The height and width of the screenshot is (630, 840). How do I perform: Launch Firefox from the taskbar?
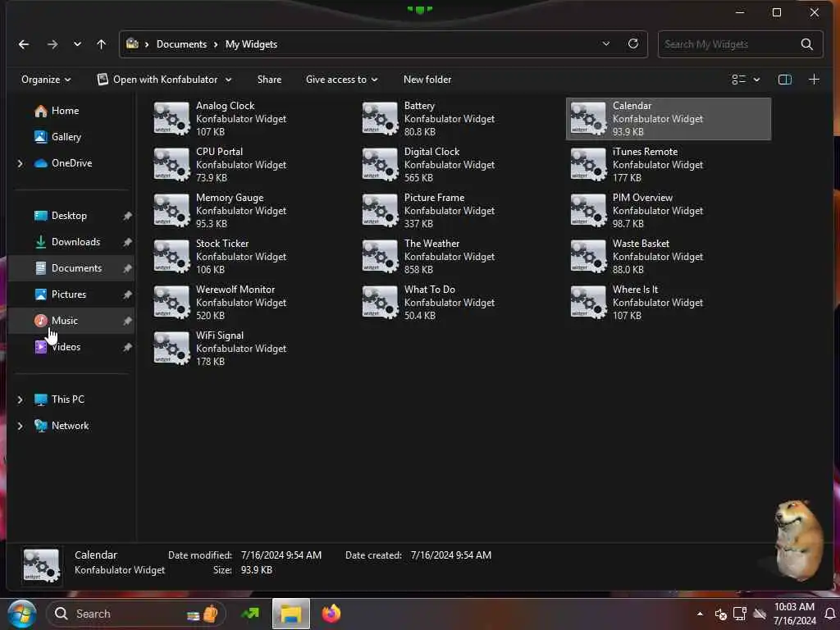coord(331,614)
